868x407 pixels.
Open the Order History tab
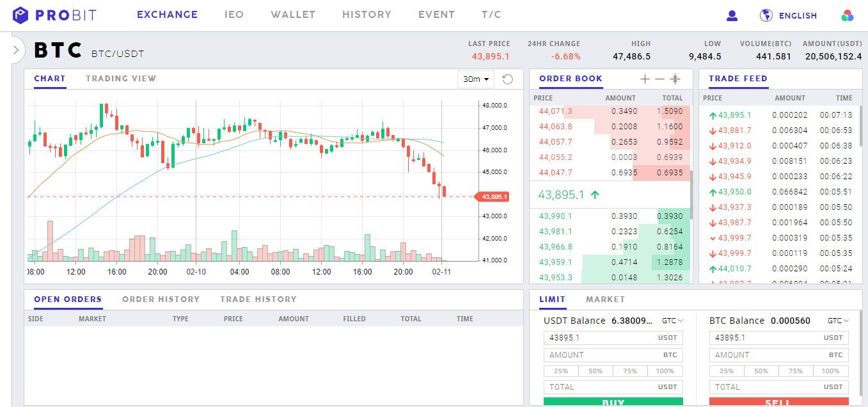[x=161, y=299]
